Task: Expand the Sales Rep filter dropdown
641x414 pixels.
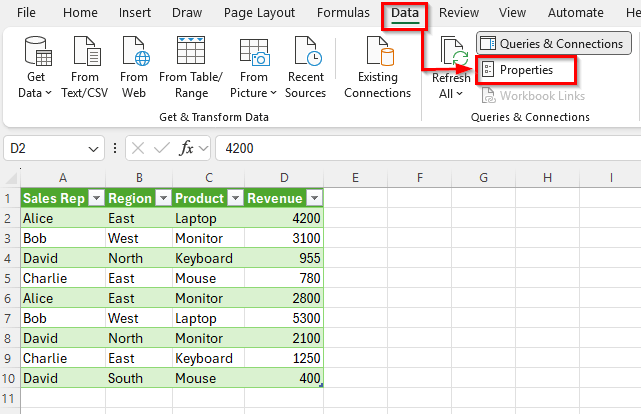Action: pos(97,198)
